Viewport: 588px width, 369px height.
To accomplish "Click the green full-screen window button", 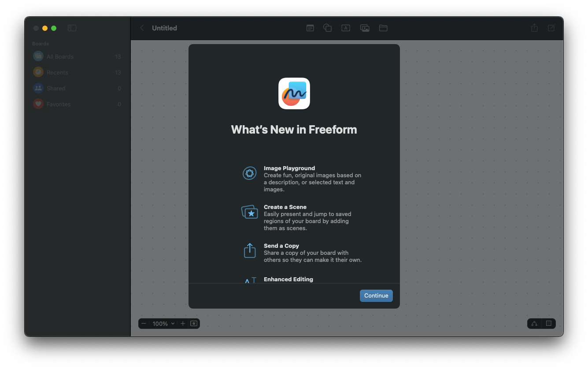I will click(54, 28).
